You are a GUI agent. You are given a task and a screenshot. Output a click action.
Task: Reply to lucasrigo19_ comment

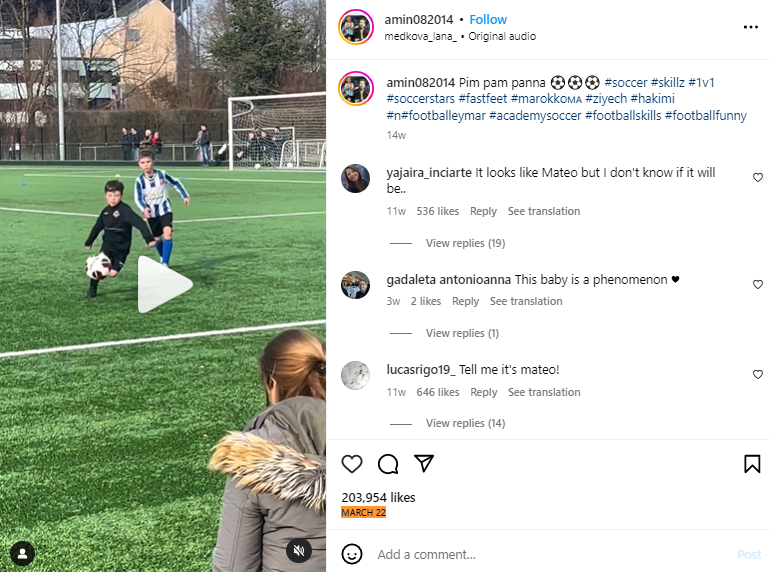[483, 392]
